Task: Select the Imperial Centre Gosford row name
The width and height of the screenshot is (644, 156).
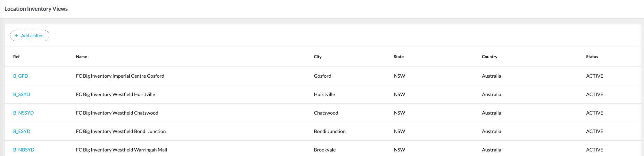Action: click(120, 76)
